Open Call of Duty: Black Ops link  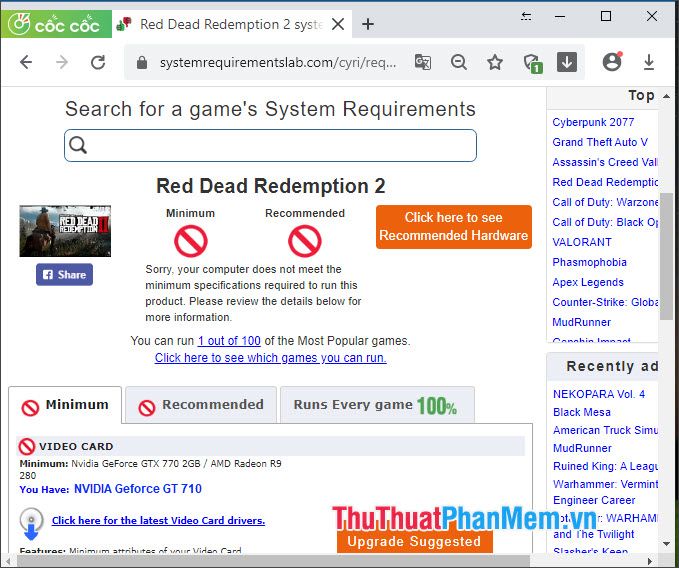tap(605, 222)
